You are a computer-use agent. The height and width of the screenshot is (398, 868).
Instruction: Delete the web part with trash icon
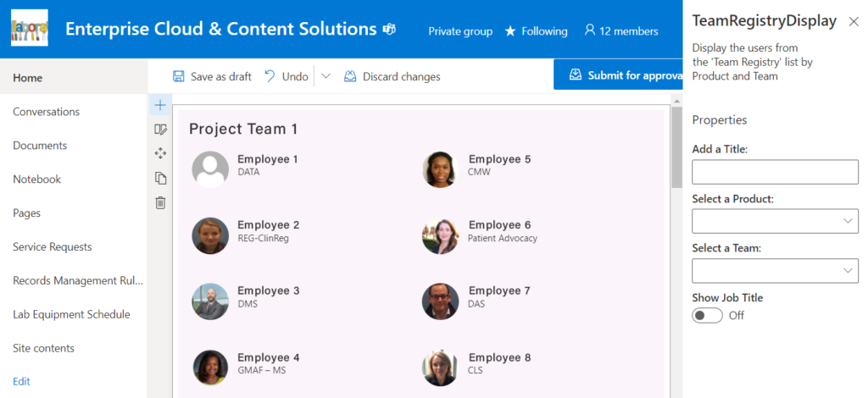pos(160,203)
